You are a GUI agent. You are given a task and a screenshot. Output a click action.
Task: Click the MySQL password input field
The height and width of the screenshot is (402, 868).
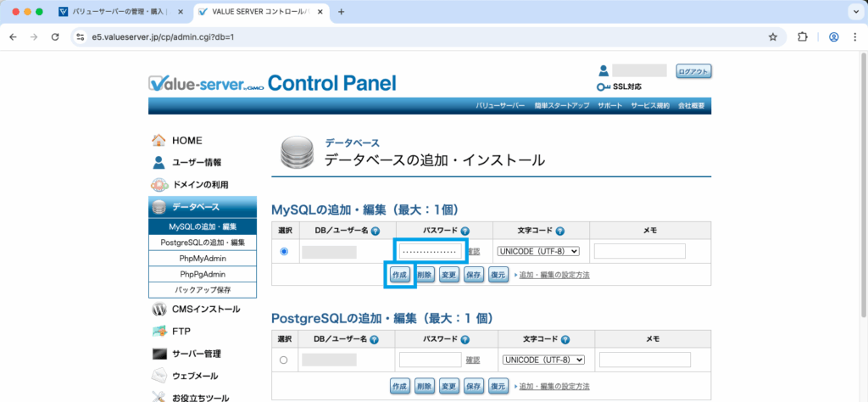[x=430, y=252]
